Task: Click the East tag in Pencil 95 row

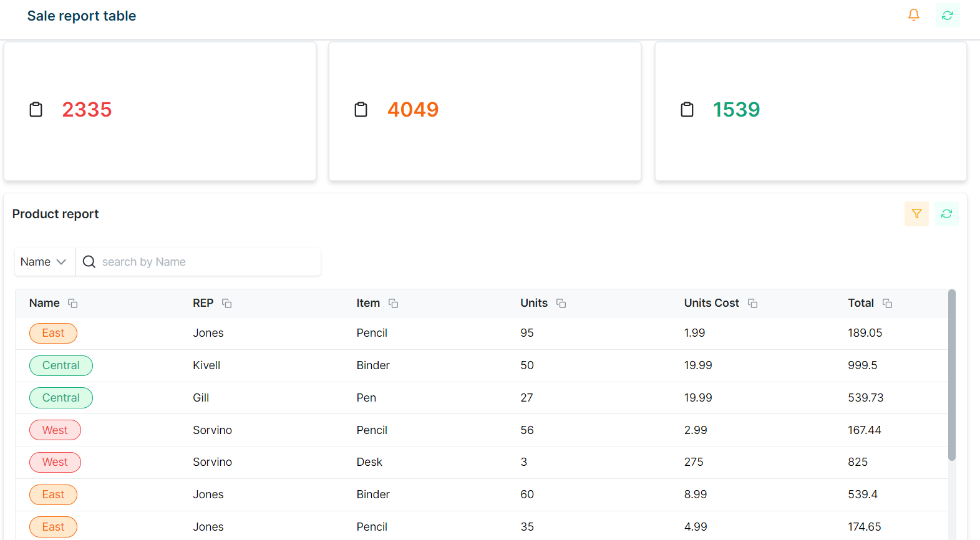Action: tap(53, 333)
